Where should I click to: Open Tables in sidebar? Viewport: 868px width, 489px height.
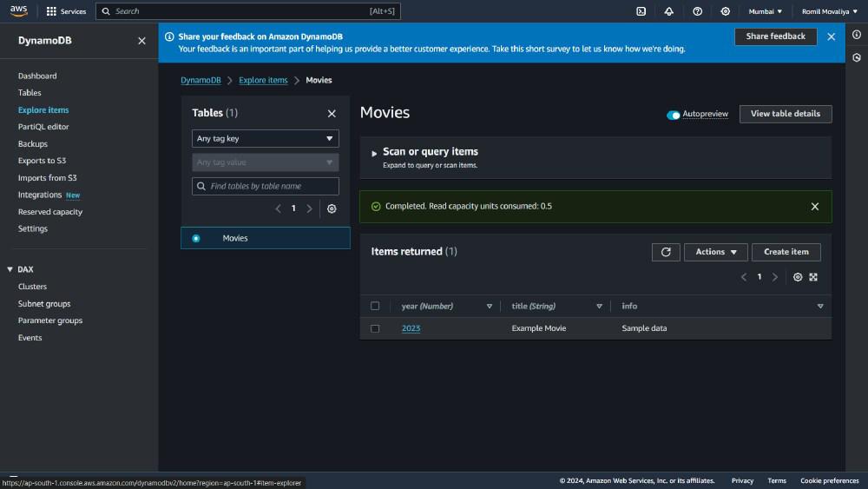(x=30, y=92)
